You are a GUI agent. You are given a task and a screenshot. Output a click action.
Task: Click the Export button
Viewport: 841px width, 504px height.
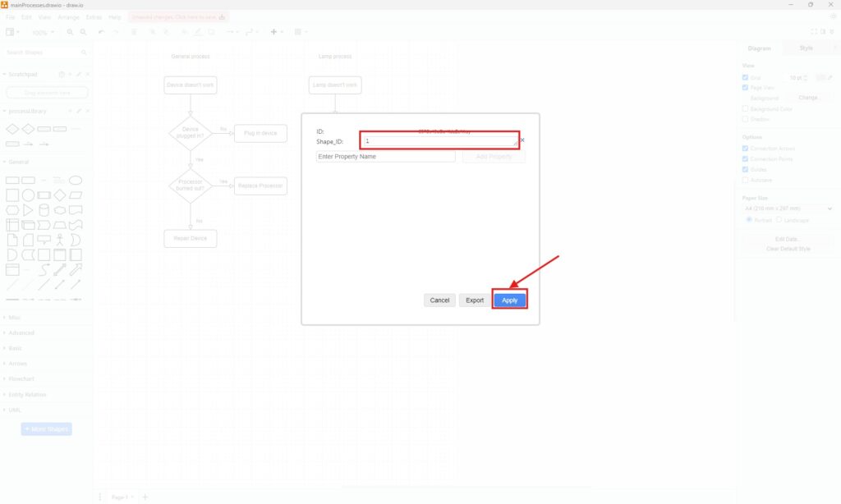point(475,300)
